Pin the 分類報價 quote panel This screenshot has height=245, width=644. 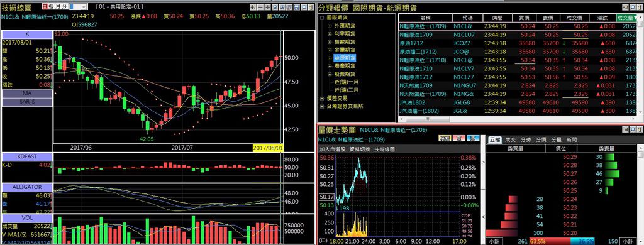625,7
